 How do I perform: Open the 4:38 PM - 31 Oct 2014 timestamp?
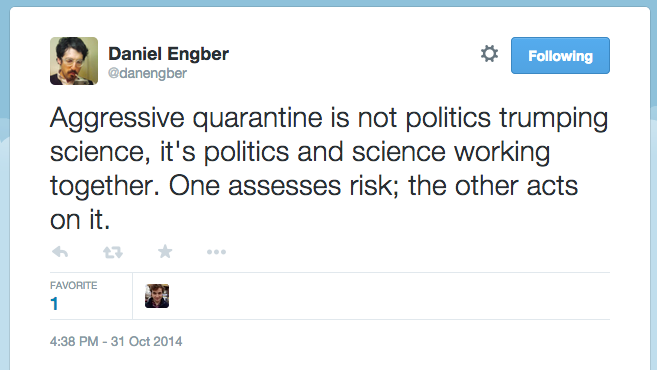[x=116, y=342]
